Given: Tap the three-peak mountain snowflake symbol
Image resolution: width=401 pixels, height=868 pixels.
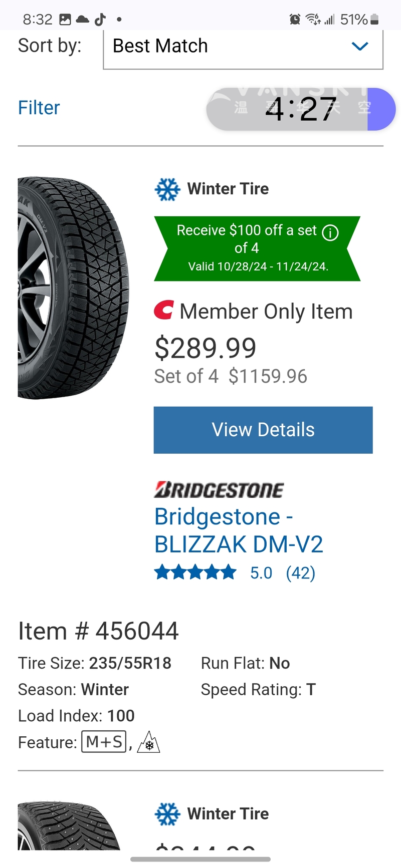Looking at the screenshot, I should [x=148, y=742].
